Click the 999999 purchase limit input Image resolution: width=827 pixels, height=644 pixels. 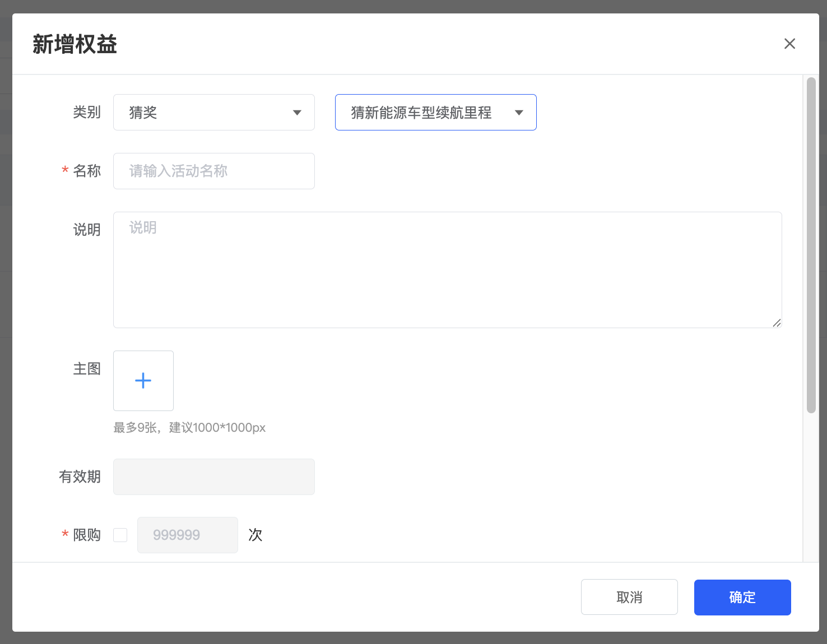187,535
